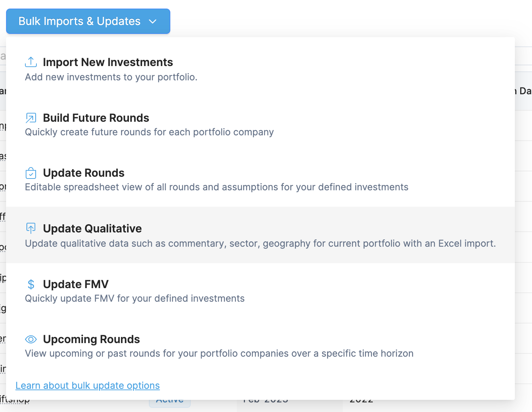Choose the Build Future Rounds option

coord(96,118)
